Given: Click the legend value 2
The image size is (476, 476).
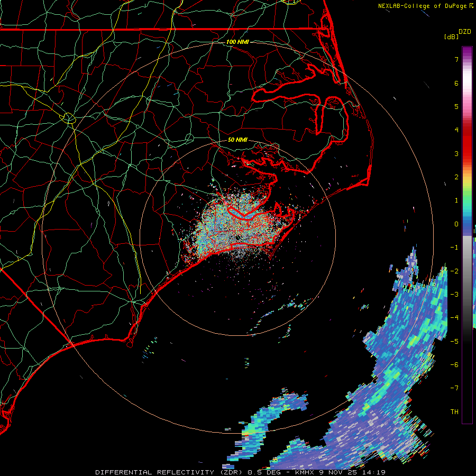Looking at the screenshot, I should pyautogui.click(x=456, y=177).
